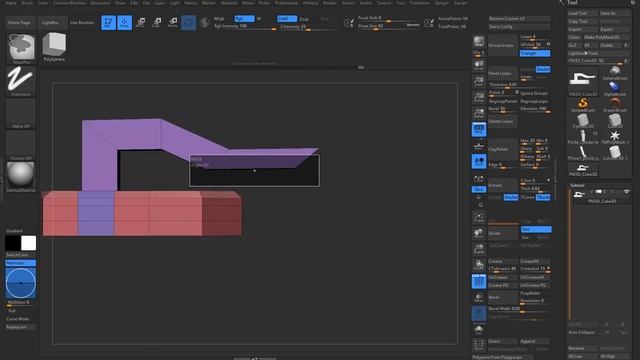Adjust the Draw Size slider

pos(388,26)
